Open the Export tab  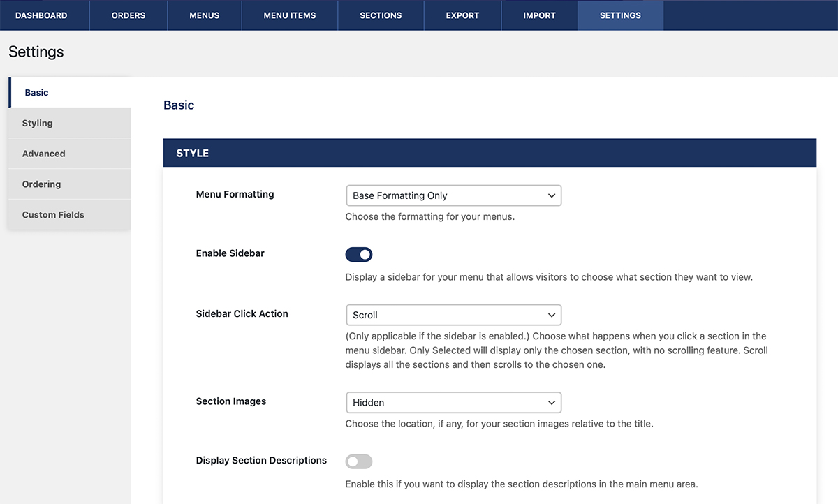tap(462, 15)
